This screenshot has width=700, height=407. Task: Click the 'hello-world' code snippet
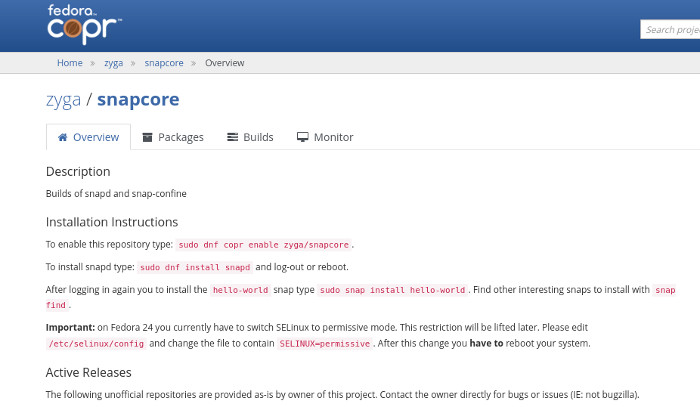click(x=241, y=290)
